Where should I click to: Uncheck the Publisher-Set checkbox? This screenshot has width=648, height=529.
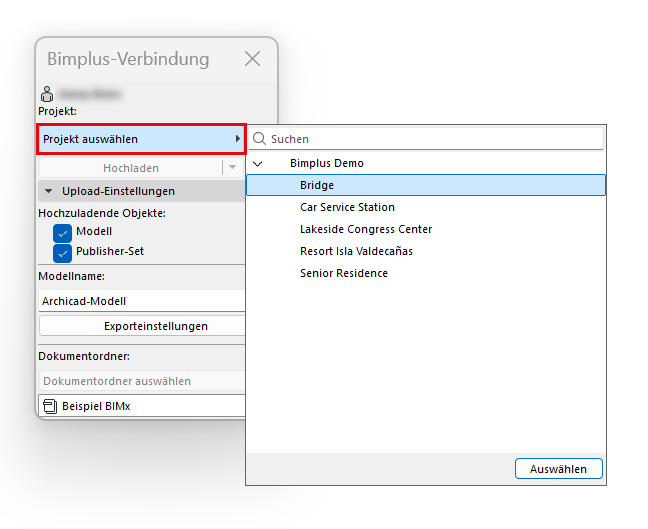click(x=62, y=253)
